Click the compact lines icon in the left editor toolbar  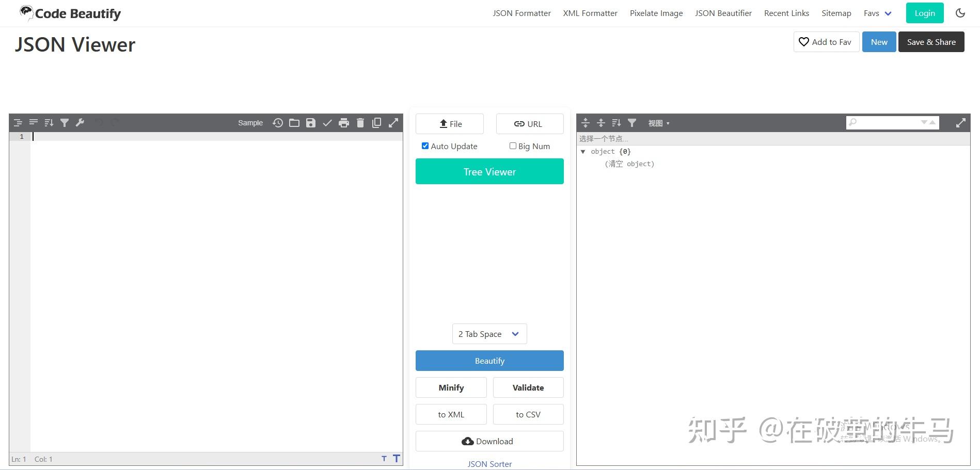(x=34, y=123)
